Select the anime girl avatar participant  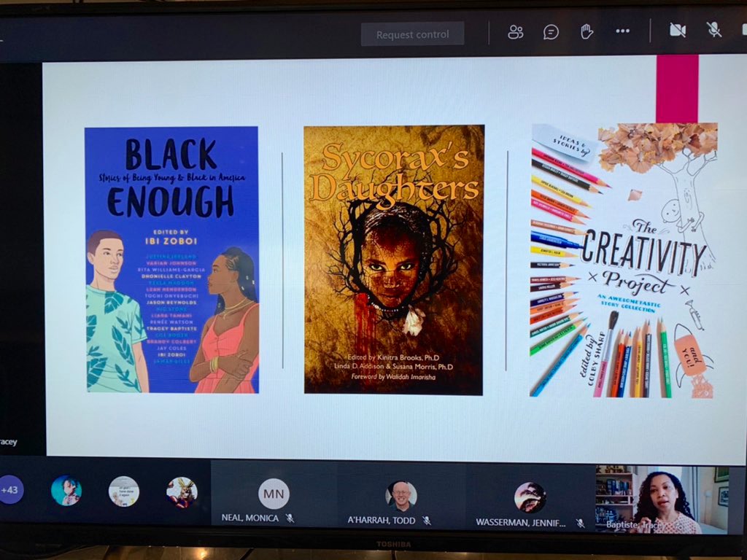(66, 491)
